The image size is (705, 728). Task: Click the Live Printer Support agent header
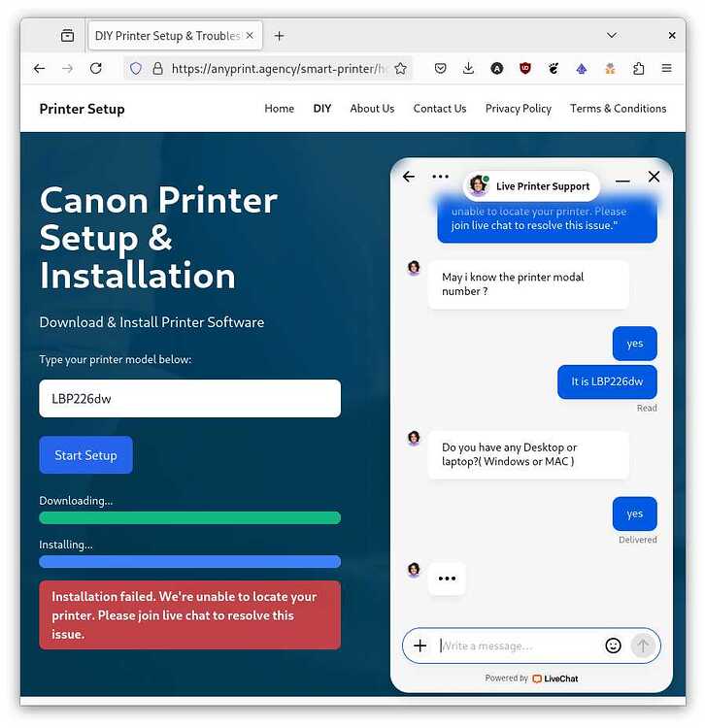coord(531,186)
